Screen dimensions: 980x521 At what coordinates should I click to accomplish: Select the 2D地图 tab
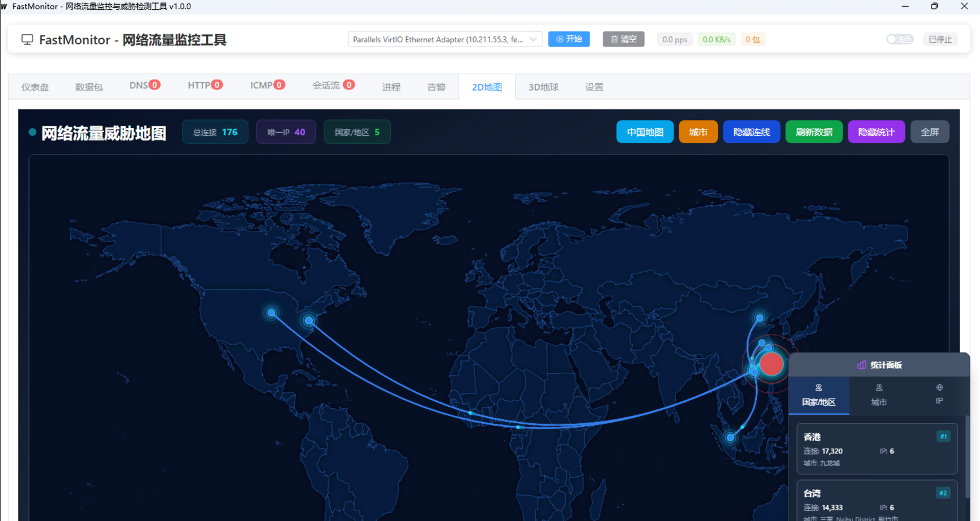click(487, 87)
